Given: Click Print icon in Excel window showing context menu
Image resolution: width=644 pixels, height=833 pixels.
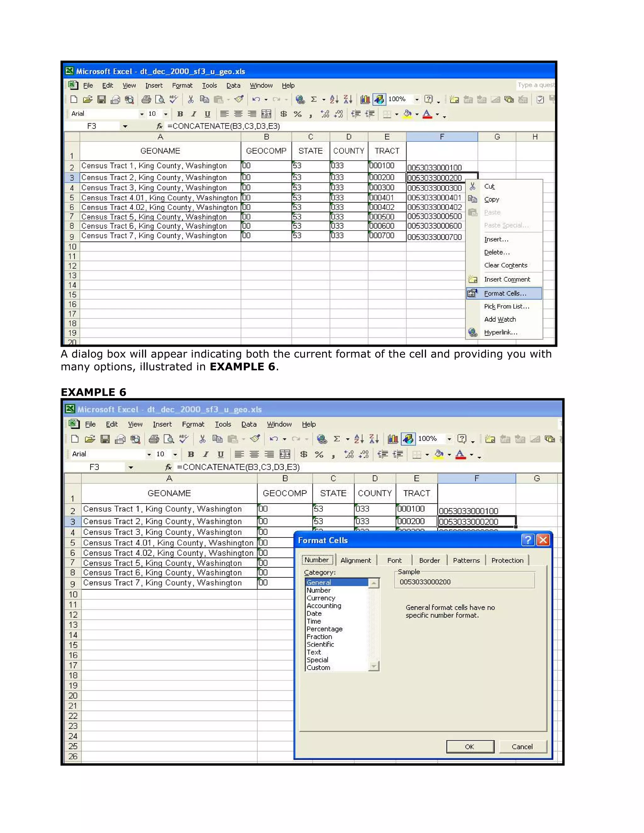Looking at the screenshot, I should [x=146, y=100].
